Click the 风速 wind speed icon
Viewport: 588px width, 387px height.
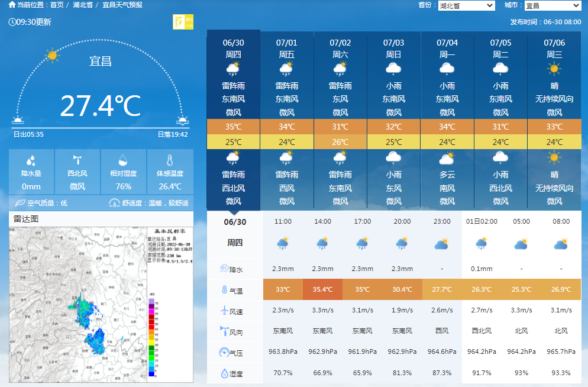(x=224, y=311)
